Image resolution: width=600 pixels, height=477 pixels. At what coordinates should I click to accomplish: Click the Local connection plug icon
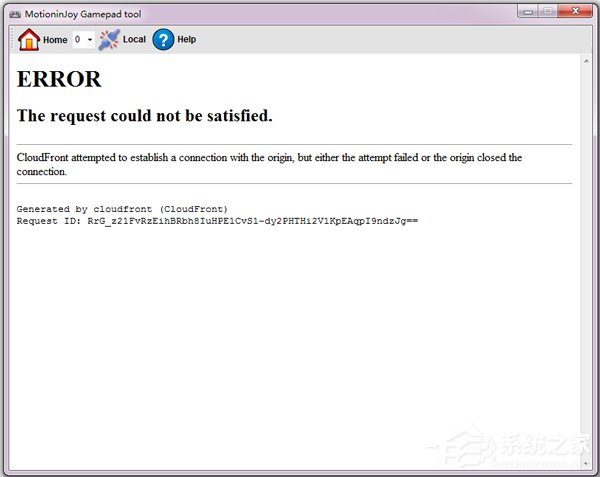click(109, 39)
